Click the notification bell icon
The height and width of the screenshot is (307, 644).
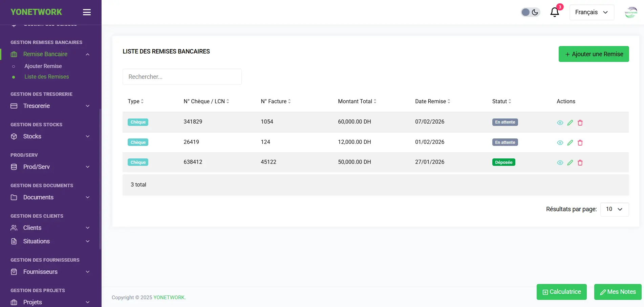[554, 12]
